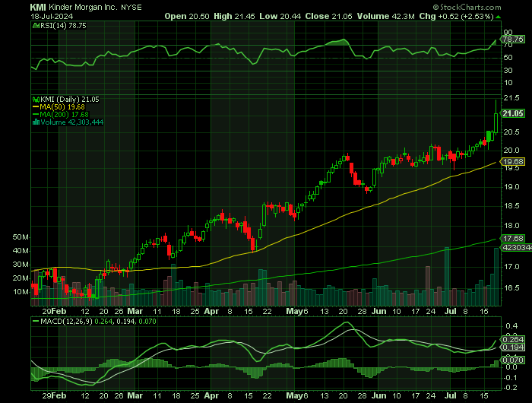Click the green up-arrow beside the change percentage
Image resolution: width=532 pixels, height=403 pixels.
498,17
